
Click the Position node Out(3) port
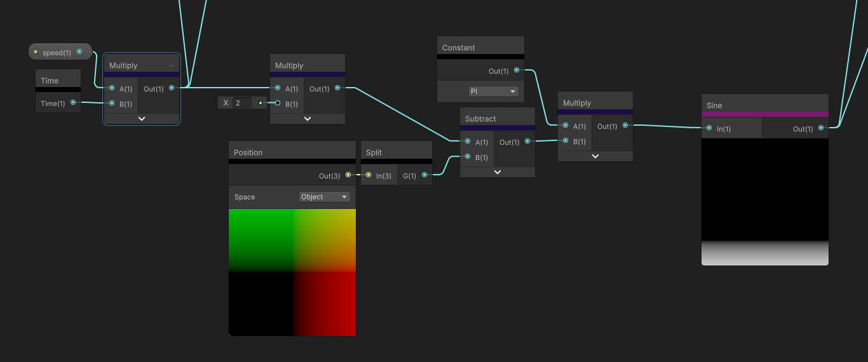point(348,175)
